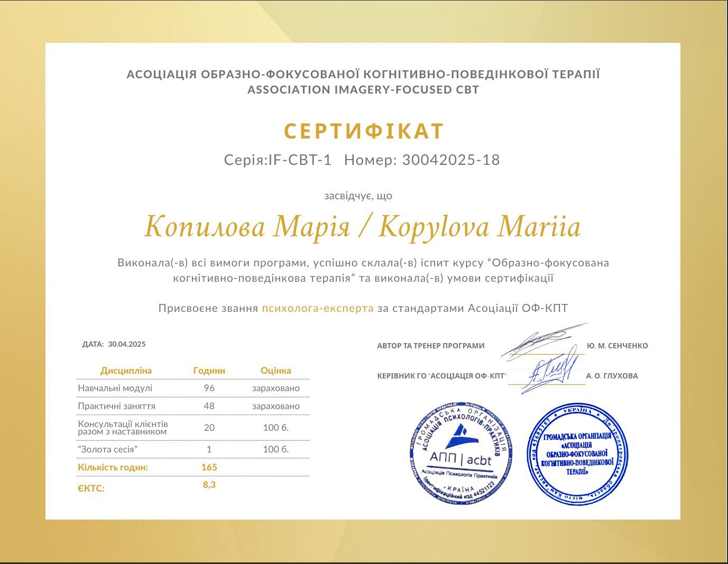This screenshot has width=728, height=564.
Task: Click the total hours value 165
Action: [209, 467]
